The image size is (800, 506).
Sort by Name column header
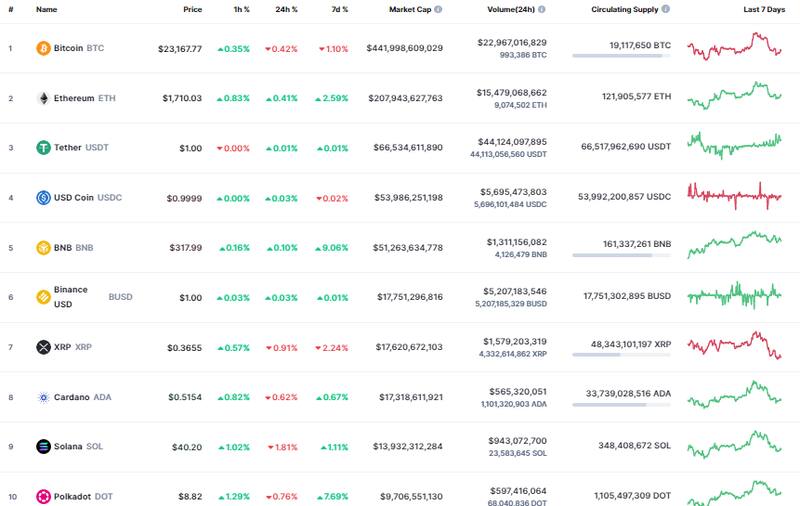46,9
